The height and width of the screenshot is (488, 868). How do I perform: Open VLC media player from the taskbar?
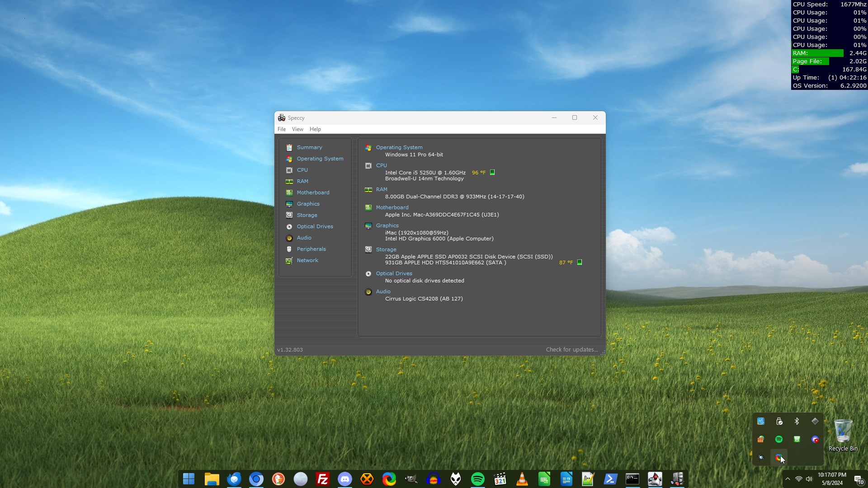(522, 479)
